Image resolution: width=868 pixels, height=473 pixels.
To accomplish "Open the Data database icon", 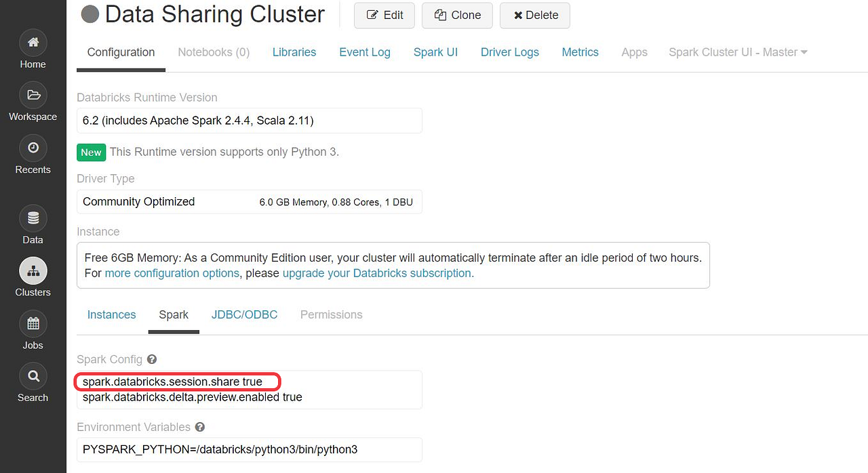I will pyautogui.click(x=33, y=219).
